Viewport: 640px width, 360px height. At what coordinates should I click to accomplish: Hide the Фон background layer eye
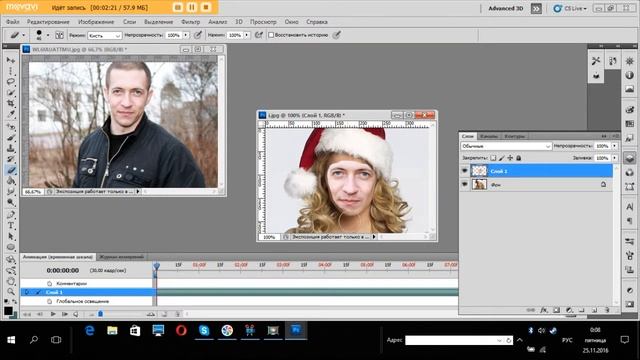click(464, 184)
